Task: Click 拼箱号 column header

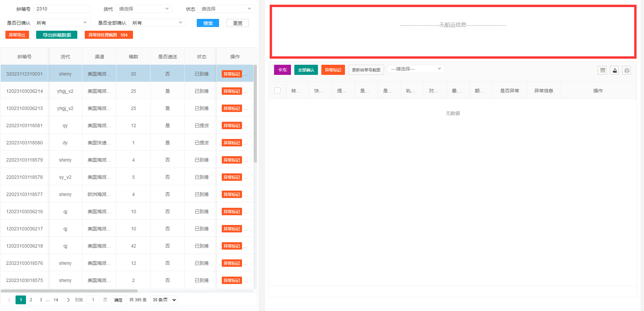Action: point(24,57)
